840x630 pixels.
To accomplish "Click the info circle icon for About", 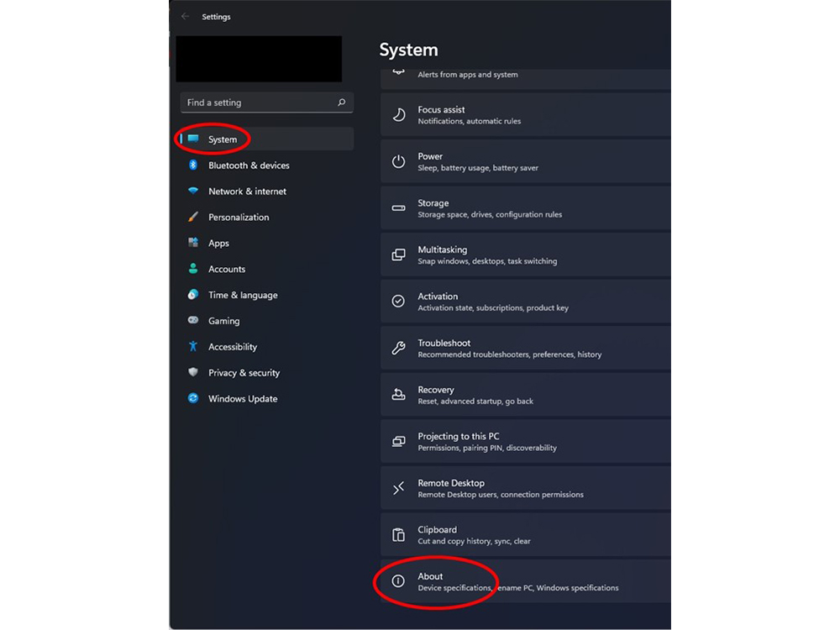I will coord(398,580).
